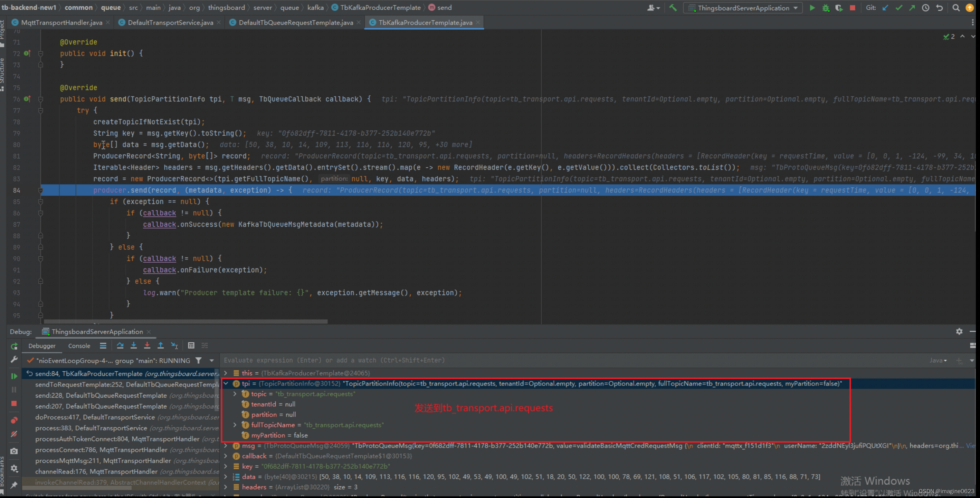Step over in debugger toolbar
980x498 pixels.
click(120, 345)
